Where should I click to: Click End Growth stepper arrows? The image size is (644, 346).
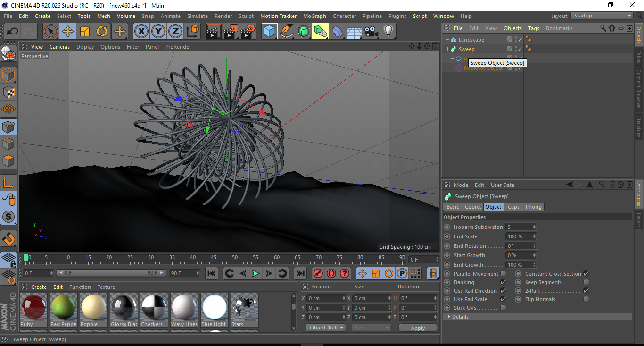pos(534,265)
